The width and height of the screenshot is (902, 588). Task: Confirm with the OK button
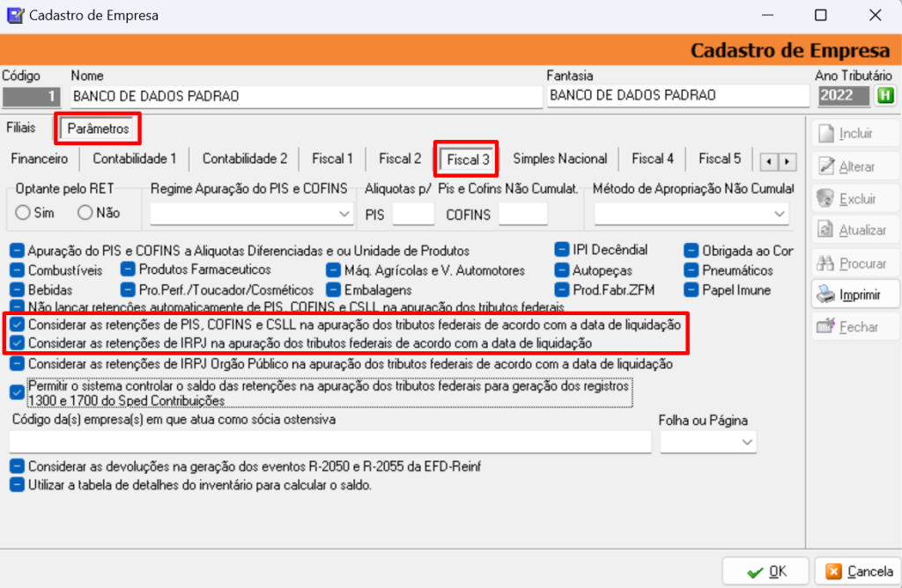pos(765,571)
